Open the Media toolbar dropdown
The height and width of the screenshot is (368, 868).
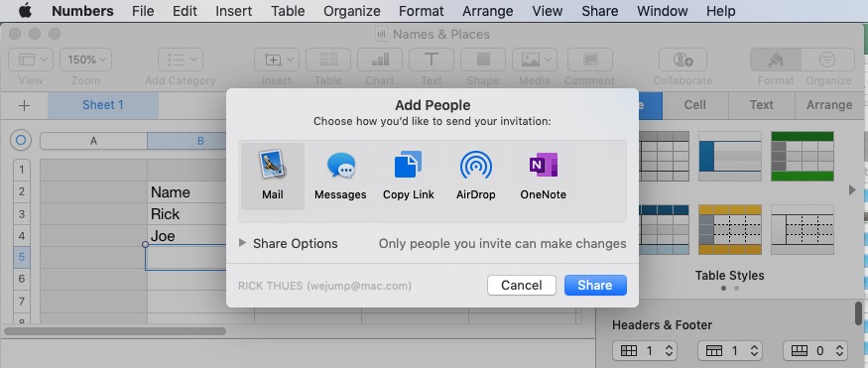click(x=535, y=60)
